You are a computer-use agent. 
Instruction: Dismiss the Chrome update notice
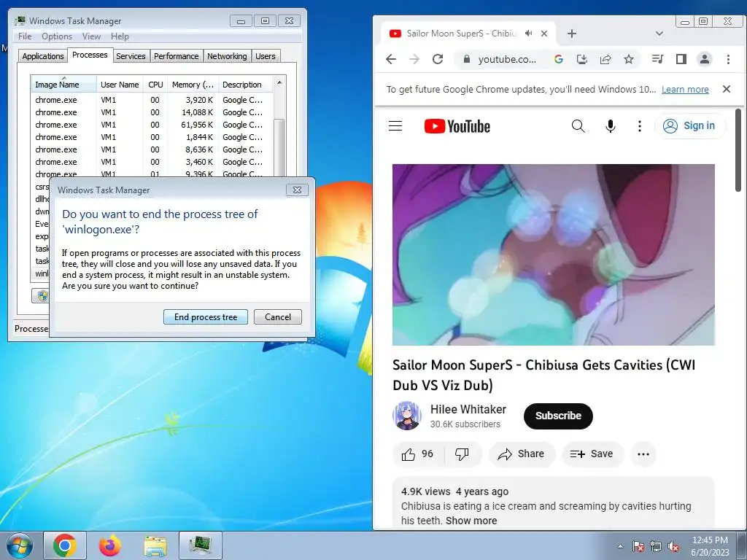pyautogui.click(x=726, y=89)
